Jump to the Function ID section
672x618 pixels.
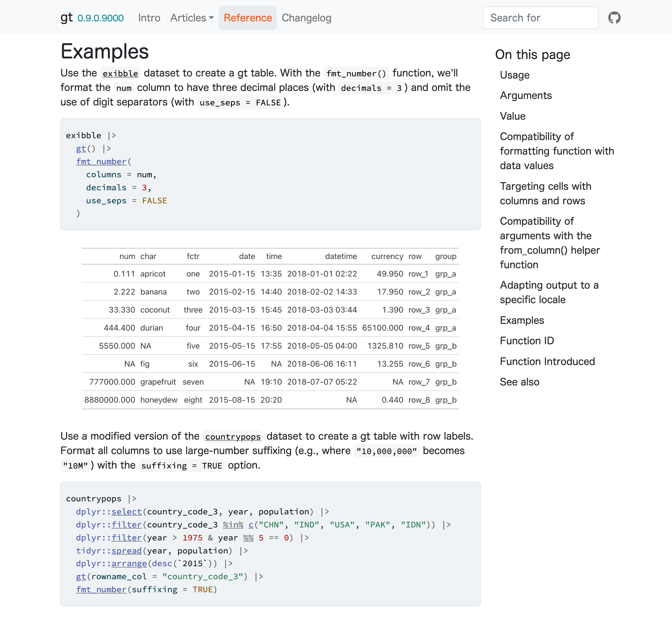pyautogui.click(x=527, y=340)
